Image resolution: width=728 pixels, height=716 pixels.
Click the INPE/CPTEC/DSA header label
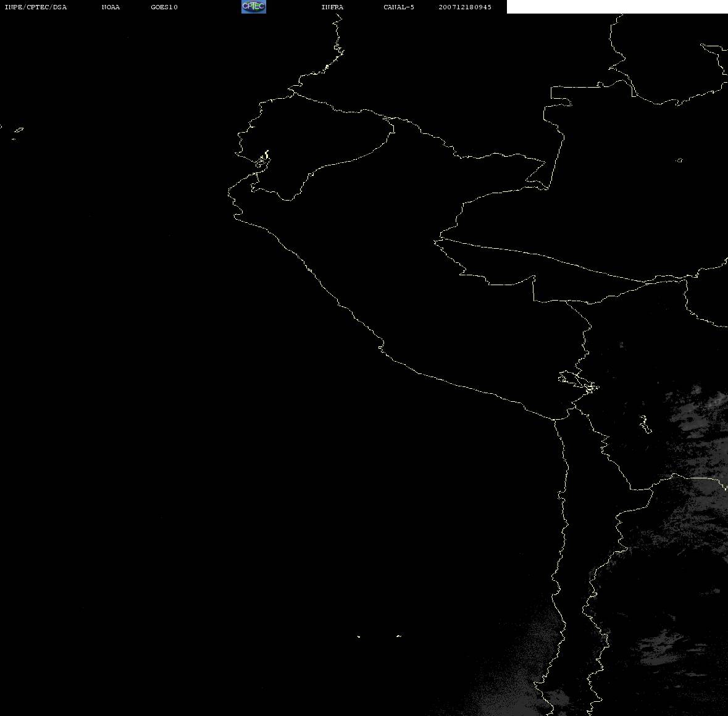coord(35,7)
